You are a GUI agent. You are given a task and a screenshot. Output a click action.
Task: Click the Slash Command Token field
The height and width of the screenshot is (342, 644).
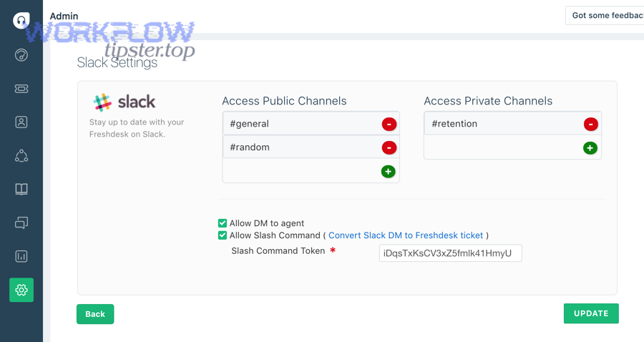[451, 253]
